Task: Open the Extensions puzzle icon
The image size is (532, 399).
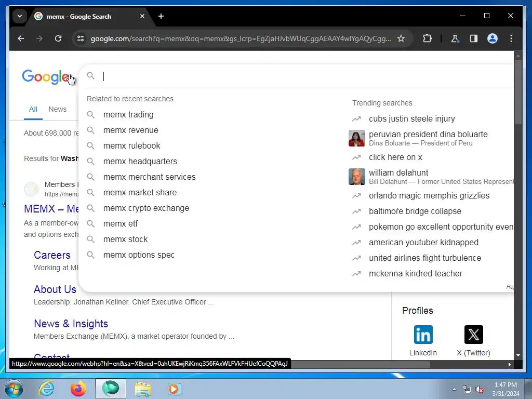Action: click(427, 38)
